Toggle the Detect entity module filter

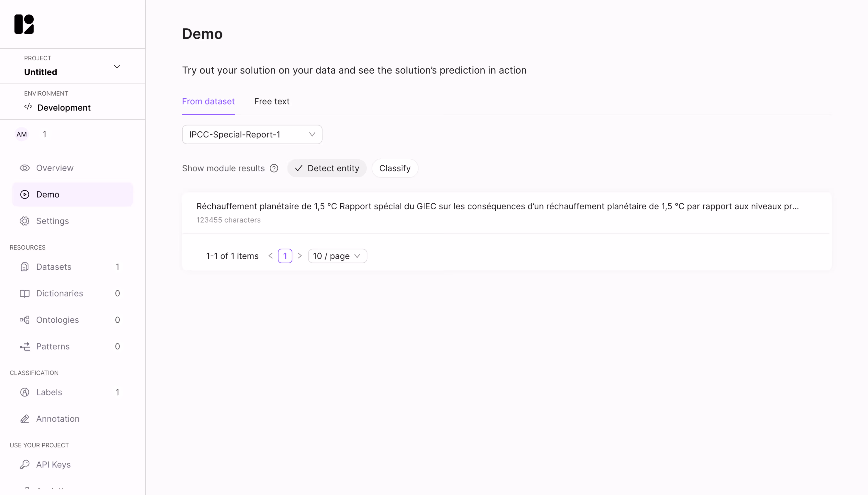[x=327, y=168]
